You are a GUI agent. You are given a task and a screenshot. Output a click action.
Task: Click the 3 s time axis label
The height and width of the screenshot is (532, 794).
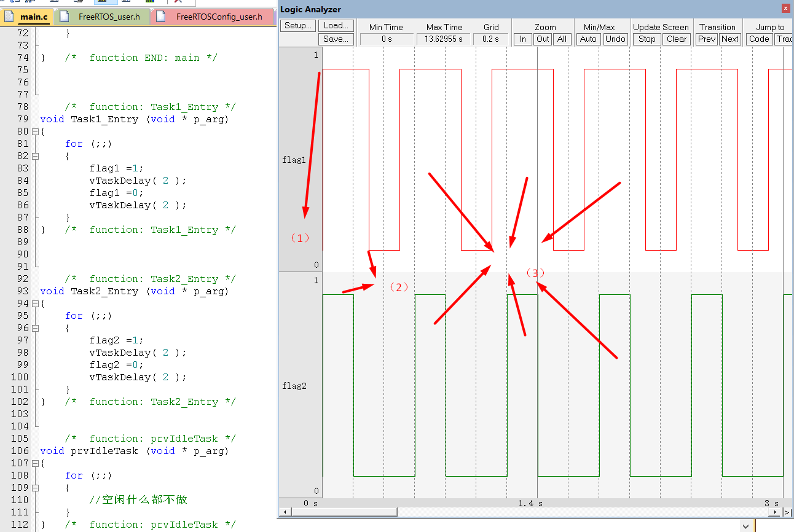(771, 503)
